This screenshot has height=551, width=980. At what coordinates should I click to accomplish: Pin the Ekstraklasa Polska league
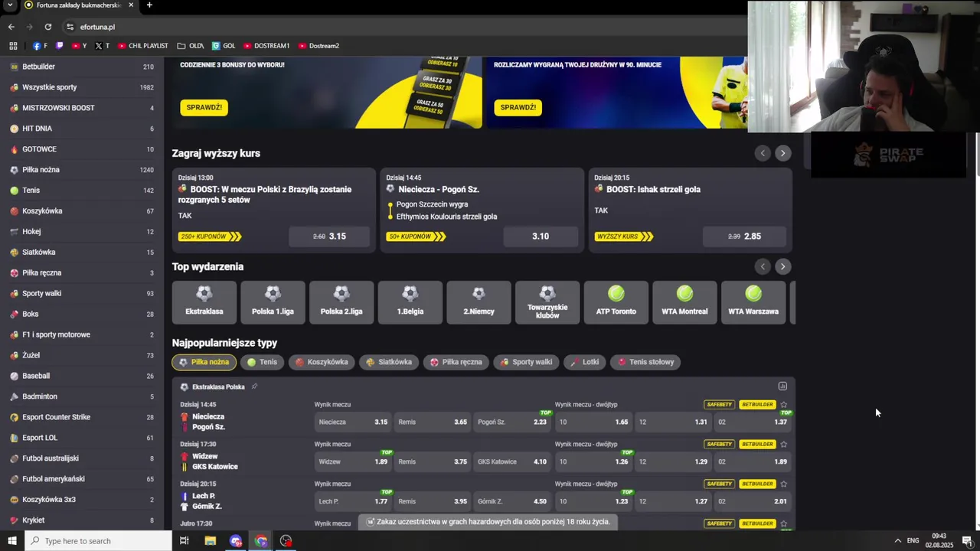coord(254,386)
